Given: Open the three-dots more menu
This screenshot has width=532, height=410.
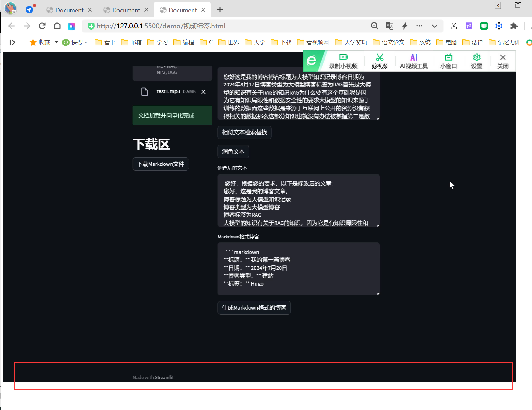Looking at the screenshot, I should tap(419, 26).
